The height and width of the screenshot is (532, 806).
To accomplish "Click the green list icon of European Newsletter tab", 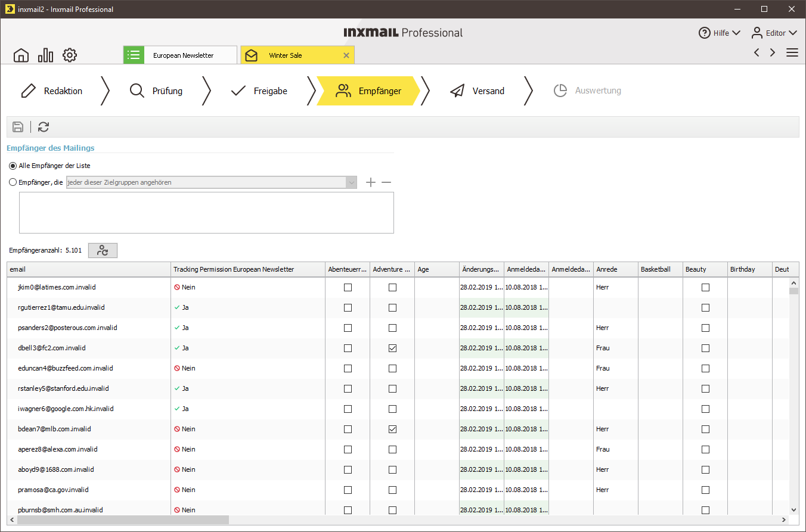I will click(134, 55).
